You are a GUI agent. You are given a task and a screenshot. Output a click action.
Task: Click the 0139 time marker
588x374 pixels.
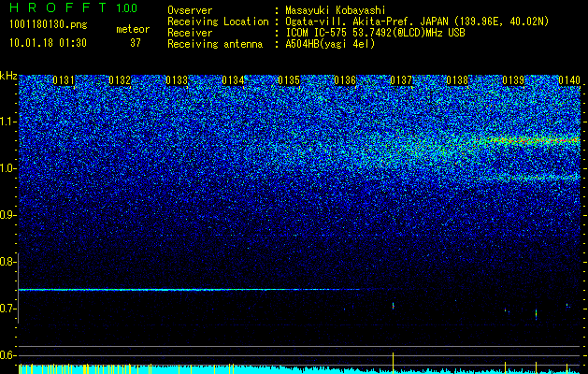pyautogui.click(x=513, y=80)
